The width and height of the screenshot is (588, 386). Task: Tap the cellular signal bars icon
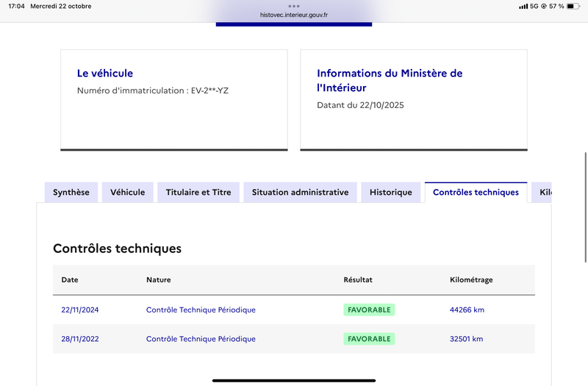tap(523, 6)
